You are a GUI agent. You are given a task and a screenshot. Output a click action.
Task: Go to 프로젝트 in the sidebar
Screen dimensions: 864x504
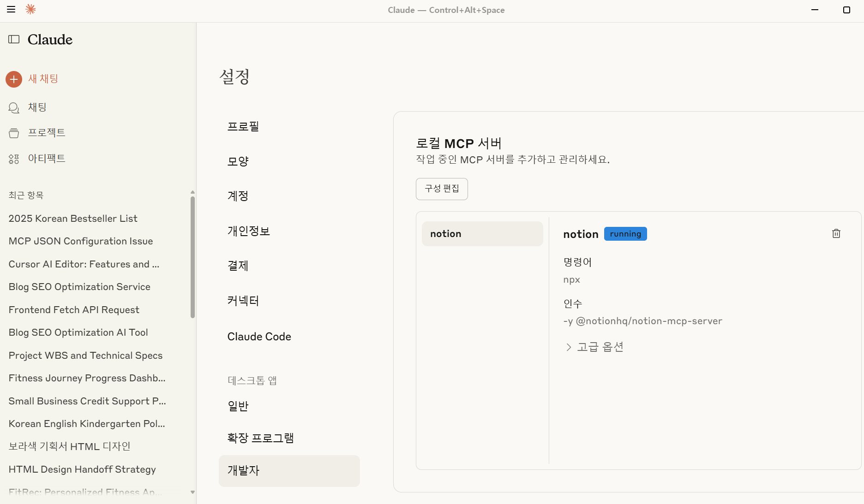click(x=47, y=133)
